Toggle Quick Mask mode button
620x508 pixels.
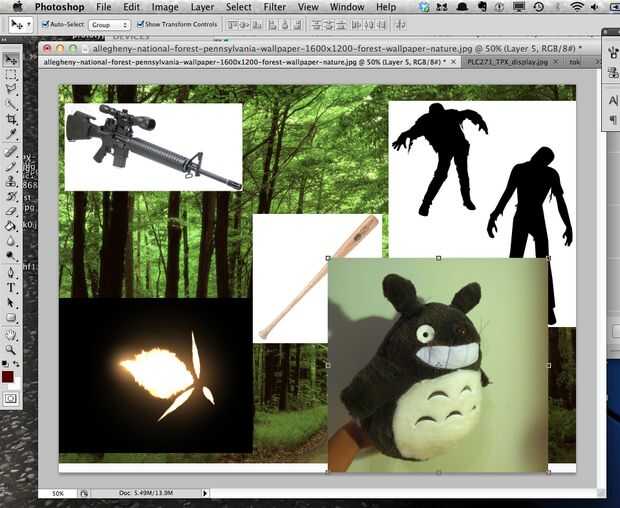(x=11, y=398)
